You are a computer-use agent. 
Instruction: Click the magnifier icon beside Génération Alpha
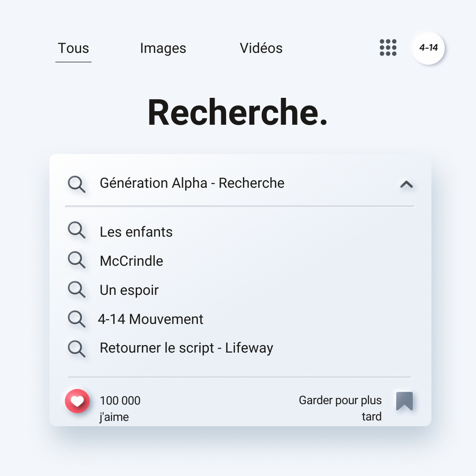pos(76,184)
